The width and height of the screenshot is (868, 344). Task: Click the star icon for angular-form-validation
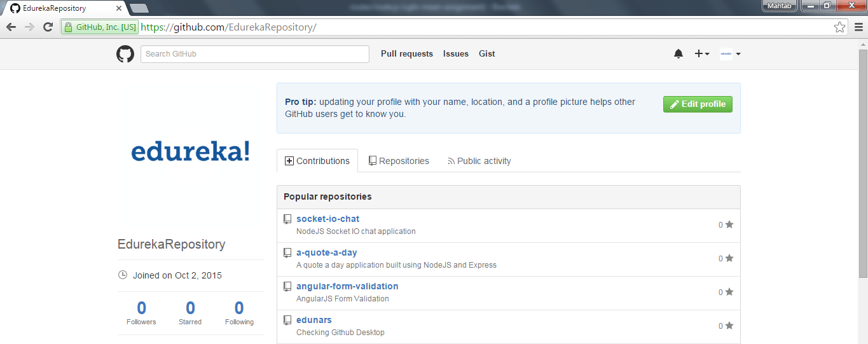[729, 292]
